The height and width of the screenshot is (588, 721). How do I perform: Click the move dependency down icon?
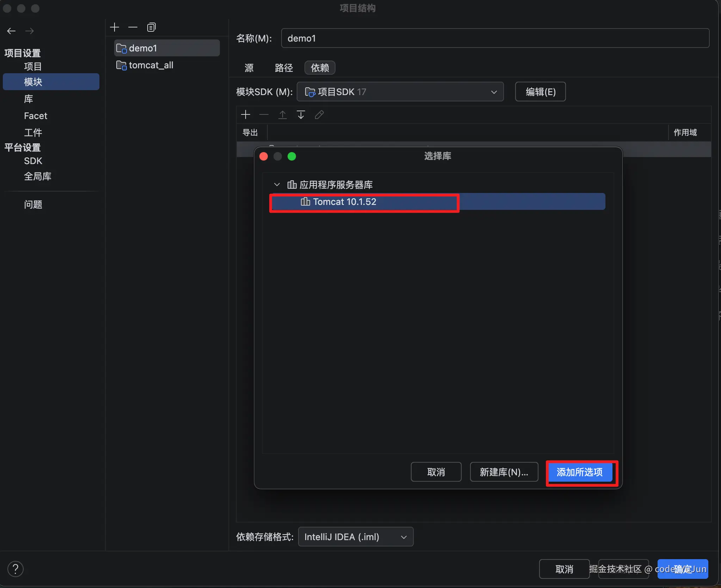tap(301, 114)
